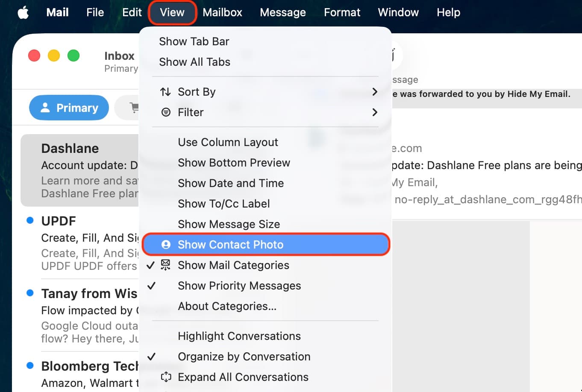Click the Mail Categories envelope icon

pyautogui.click(x=165, y=265)
